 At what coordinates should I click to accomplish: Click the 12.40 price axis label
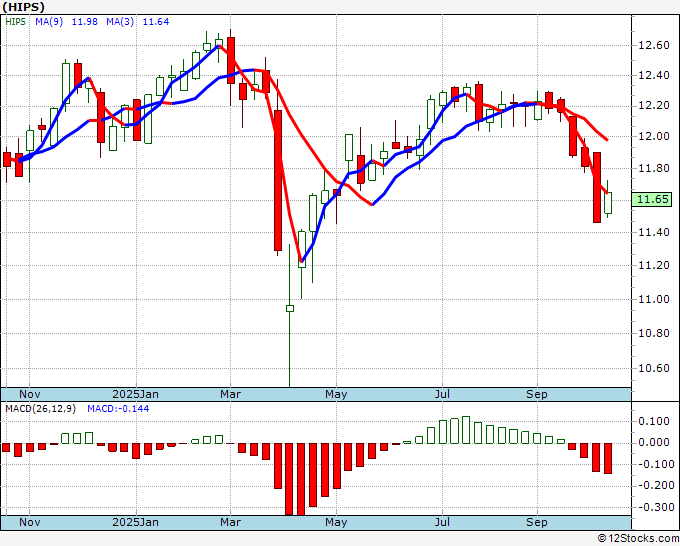(x=654, y=75)
